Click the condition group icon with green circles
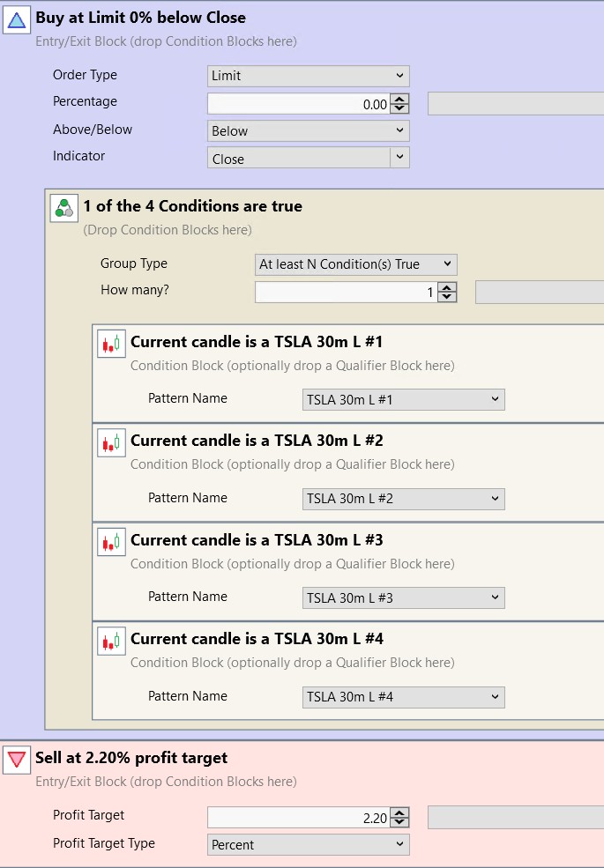The height and width of the screenshot is (868, 604). pyautogui.click(x=64, y=208)
